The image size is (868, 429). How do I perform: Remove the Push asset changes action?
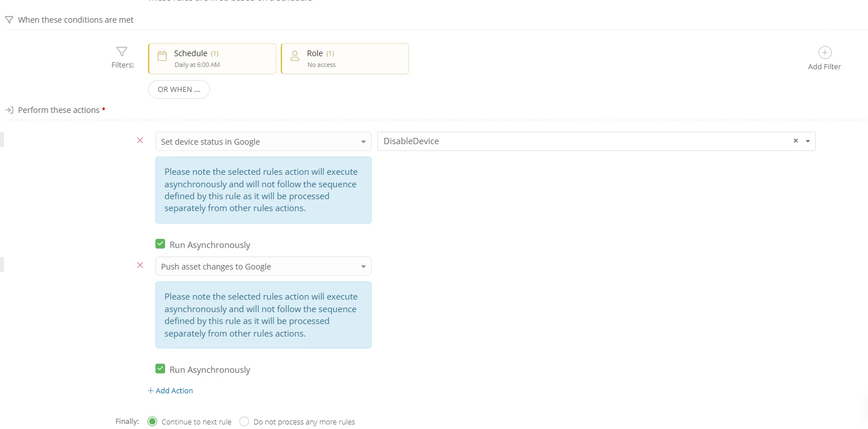pos(140,265)
